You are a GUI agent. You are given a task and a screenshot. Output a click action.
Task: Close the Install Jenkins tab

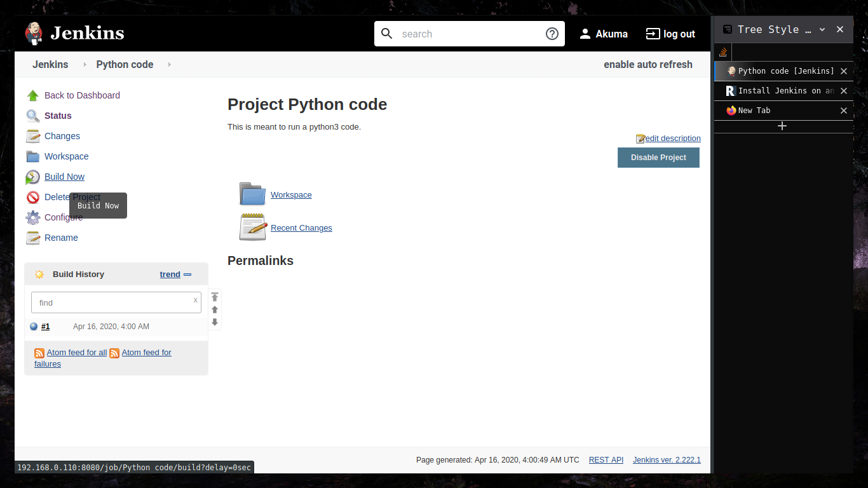pos(844,91)
